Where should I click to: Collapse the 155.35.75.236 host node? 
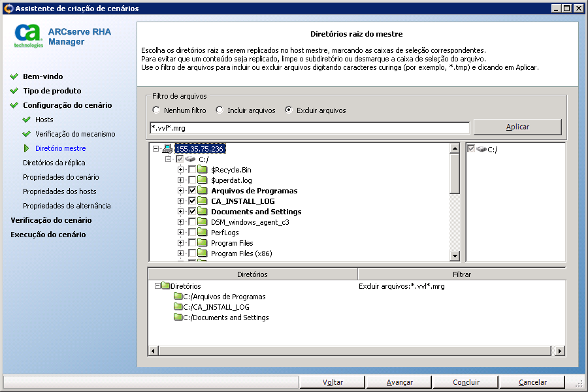155,148
